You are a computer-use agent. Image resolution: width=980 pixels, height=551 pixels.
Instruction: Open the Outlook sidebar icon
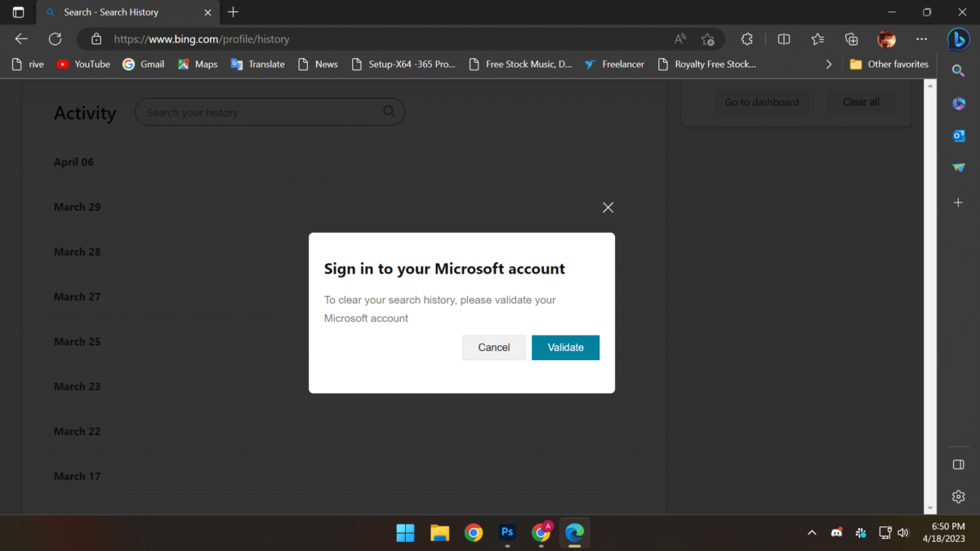tap(959, 136)
